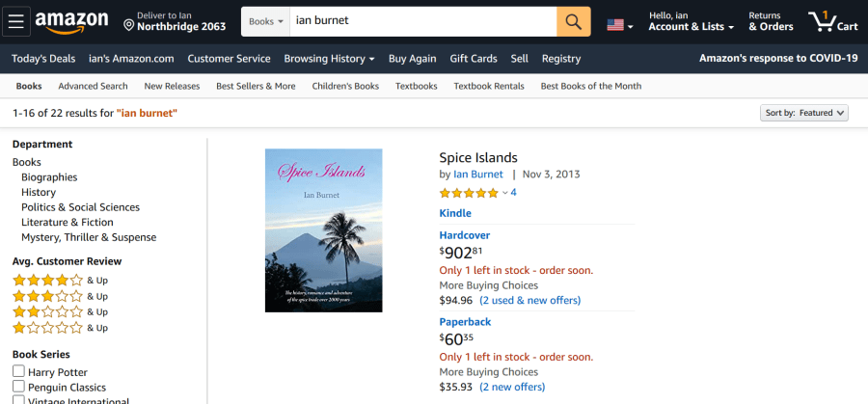
Task: Open the Books search category dropdown
Action: pos(266,20)
